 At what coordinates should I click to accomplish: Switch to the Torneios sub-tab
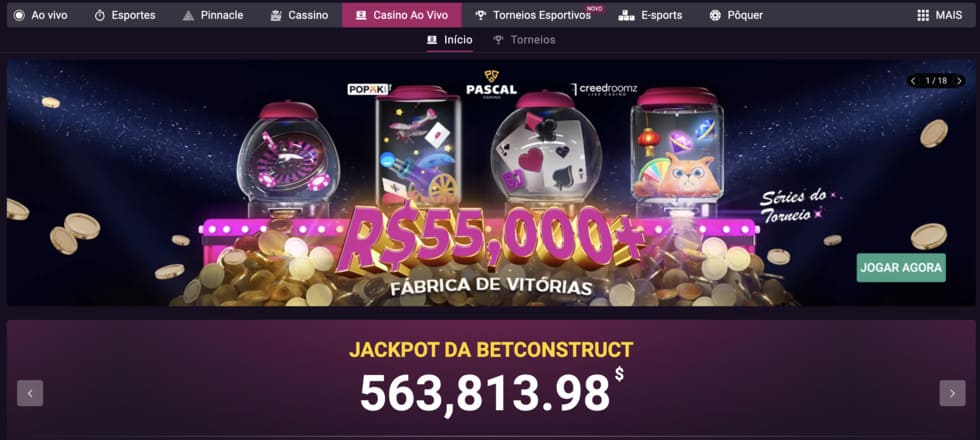(524, 40)
